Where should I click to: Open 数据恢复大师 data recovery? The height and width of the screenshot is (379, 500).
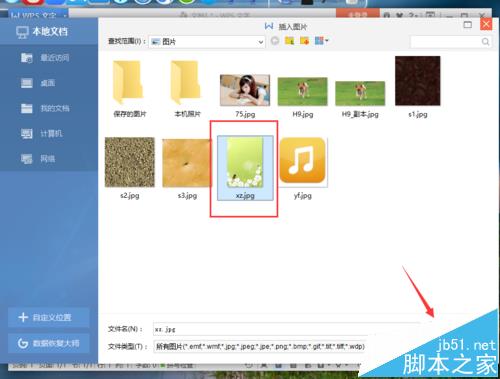pos(49,343)
